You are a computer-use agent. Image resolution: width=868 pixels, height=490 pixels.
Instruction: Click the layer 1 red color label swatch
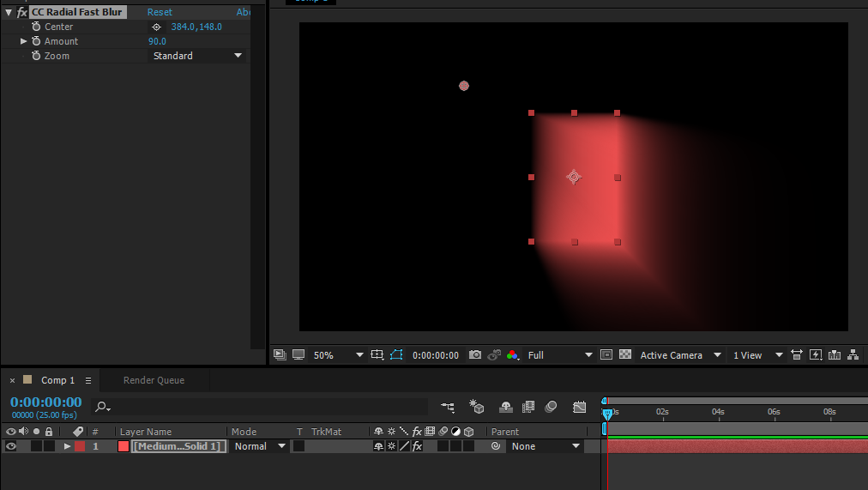pyautogui.click(x=80, y=446)
